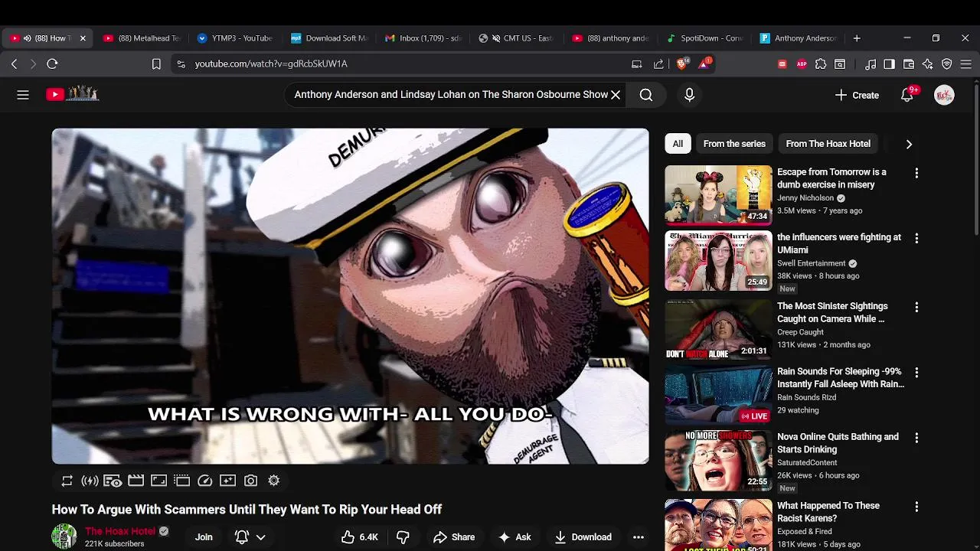
Task: Click the Ask button
Action: tap(514, 537)
